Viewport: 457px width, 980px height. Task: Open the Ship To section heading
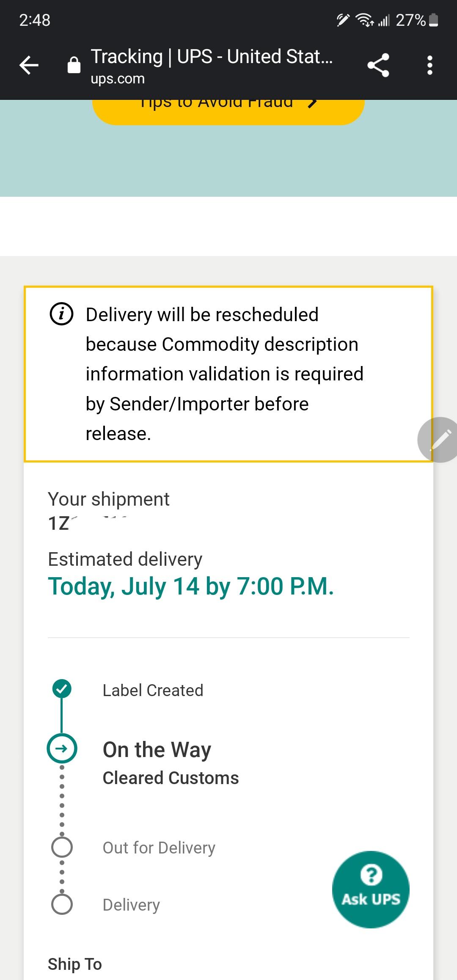(75, 964)
